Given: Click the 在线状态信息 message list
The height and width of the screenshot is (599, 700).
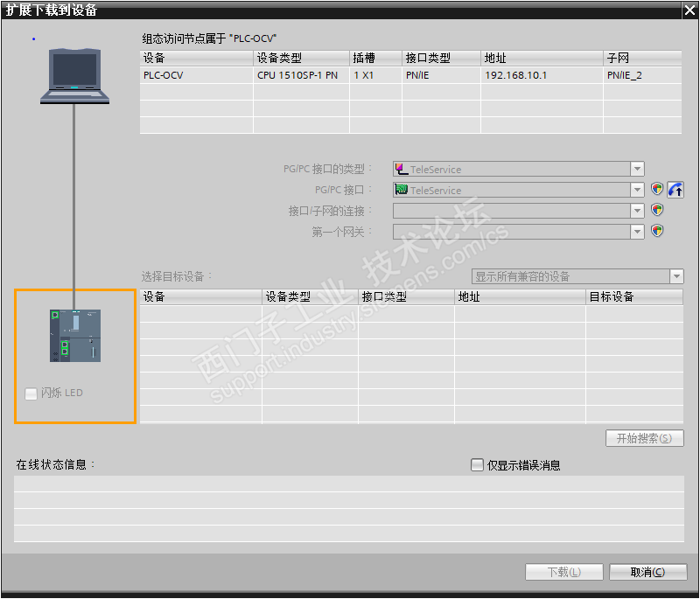Looking at the screenshot, I should 348,508.
